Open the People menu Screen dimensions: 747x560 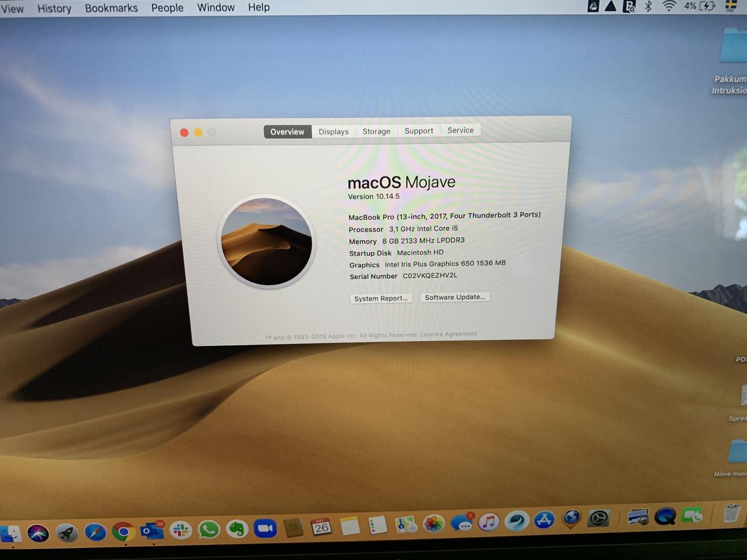(x=167, y=7)
